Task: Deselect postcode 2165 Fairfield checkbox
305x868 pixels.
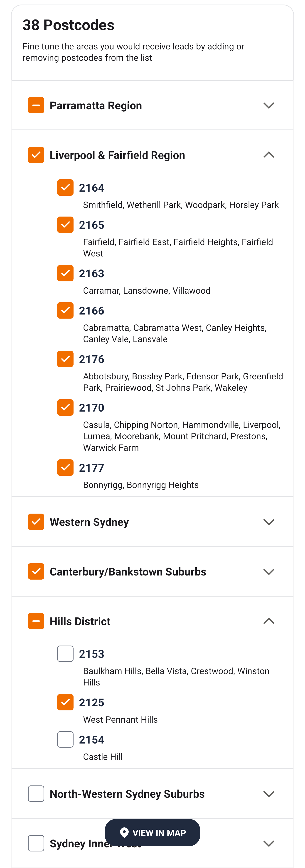Action: point(65,225)
